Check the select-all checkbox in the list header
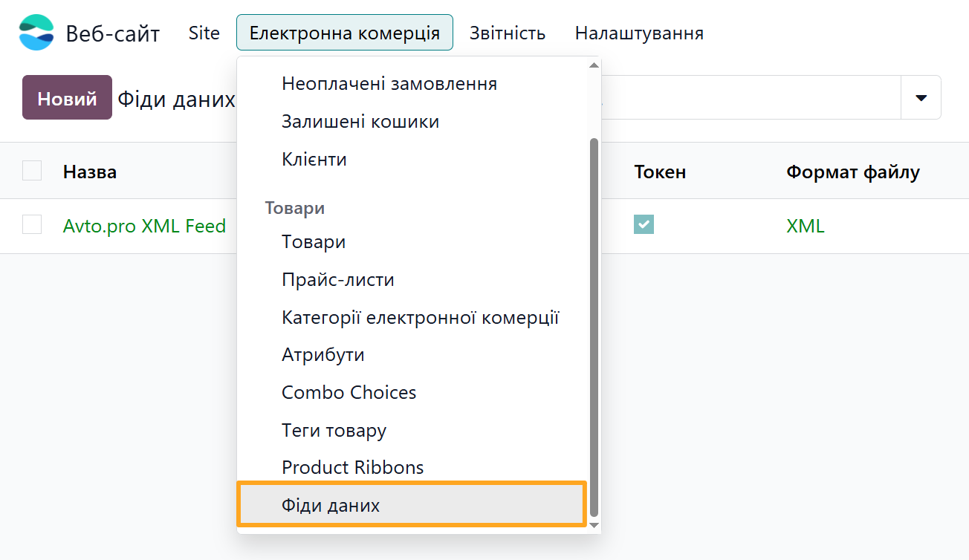 pyautogui.click(x=31, y=171)
